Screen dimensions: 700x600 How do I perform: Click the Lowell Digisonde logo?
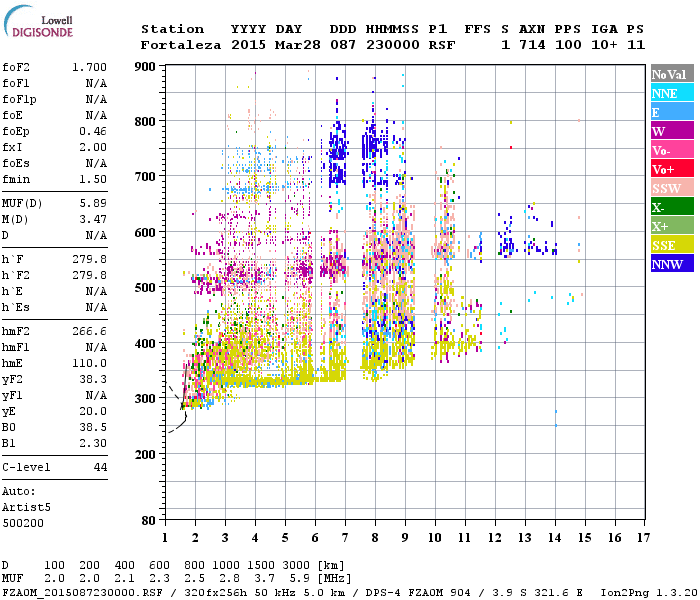pos(38,21)
